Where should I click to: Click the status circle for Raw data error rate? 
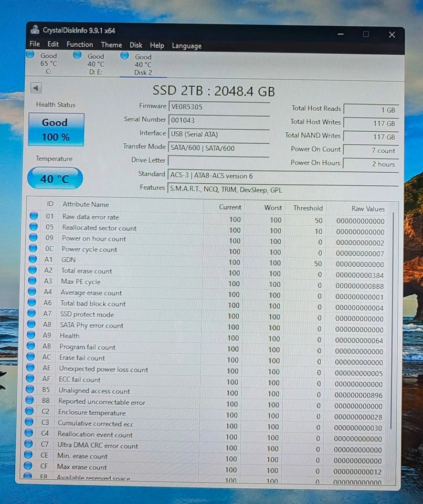pyautogui.click(x=34, y=215)
